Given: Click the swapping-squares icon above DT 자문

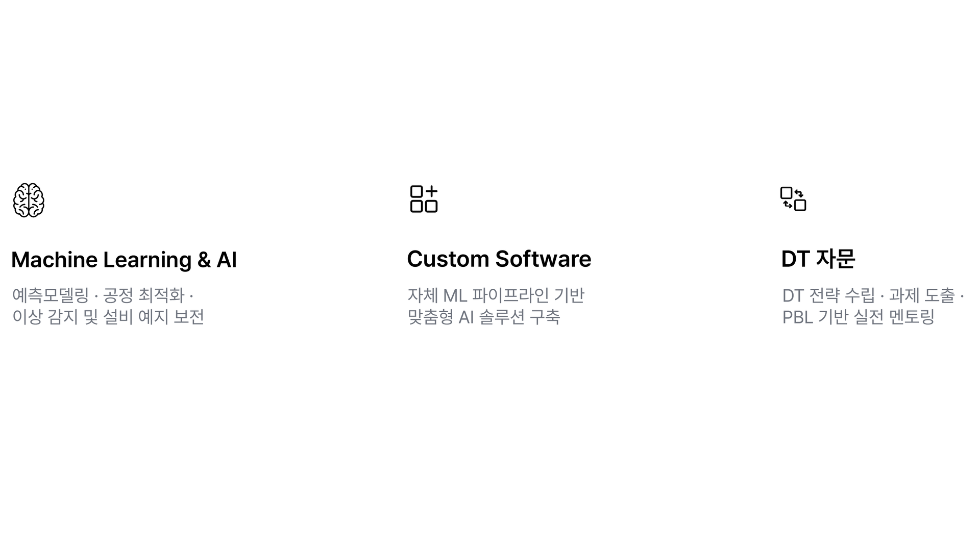Looking at the screenshot, I should [793, 199].
